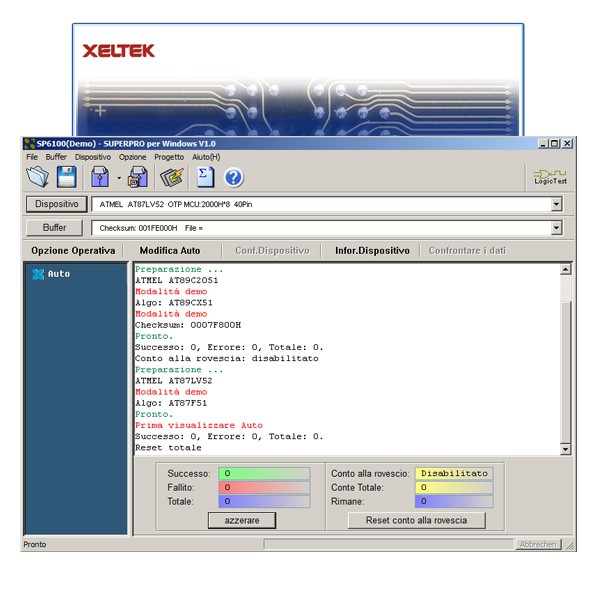Click the Rimane value field
The image size is (600, 600).
click(454, 501)
